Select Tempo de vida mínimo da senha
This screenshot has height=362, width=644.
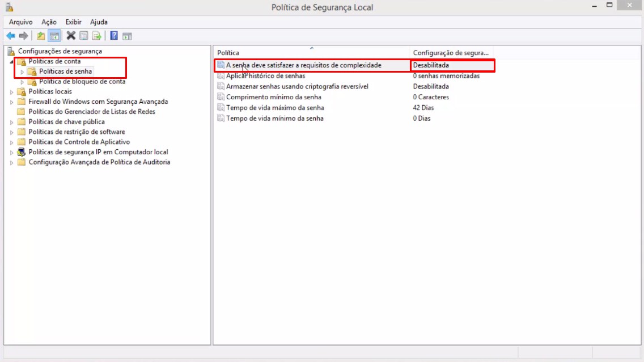click(x=275, y=119)
